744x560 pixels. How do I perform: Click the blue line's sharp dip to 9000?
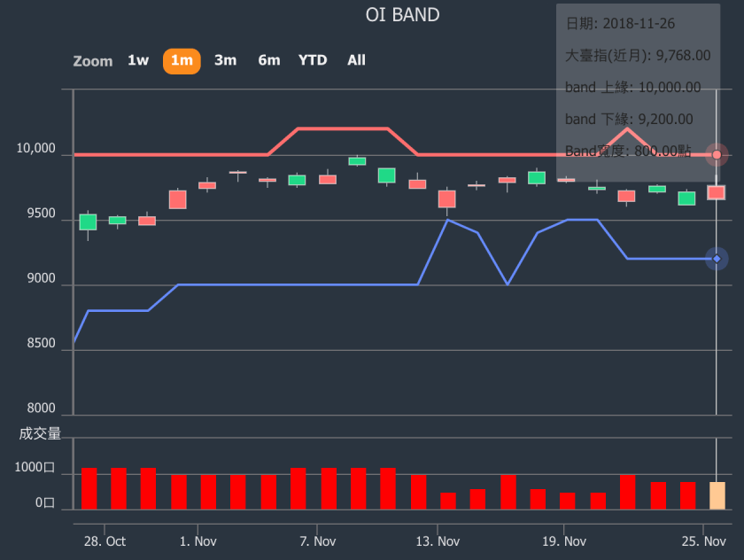508,284
